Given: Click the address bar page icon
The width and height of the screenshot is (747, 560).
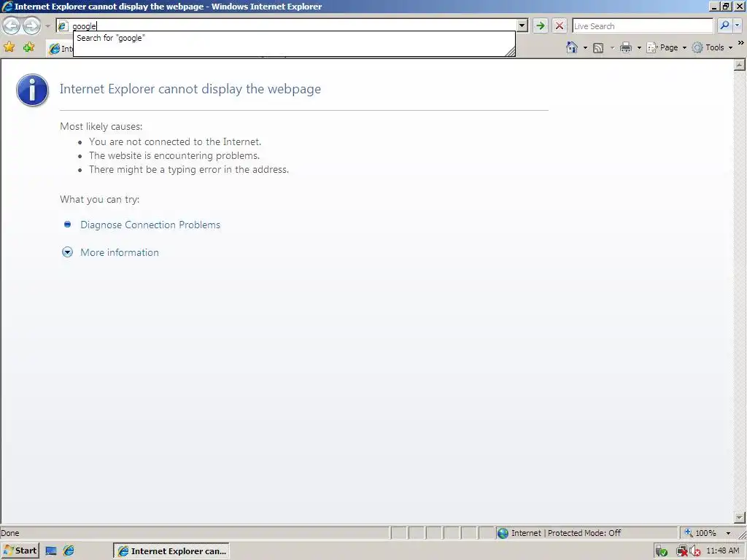Looking at the screenshot, I should click(63, 26).
